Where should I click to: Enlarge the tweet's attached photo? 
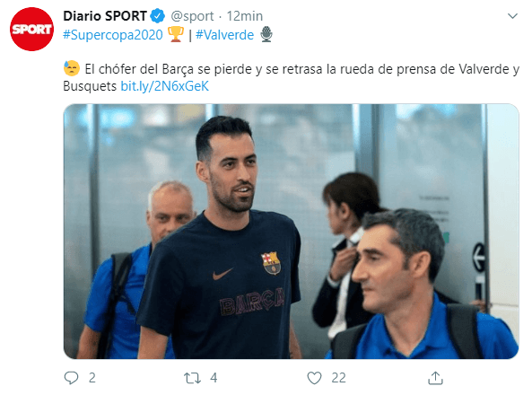pos(291,232)
